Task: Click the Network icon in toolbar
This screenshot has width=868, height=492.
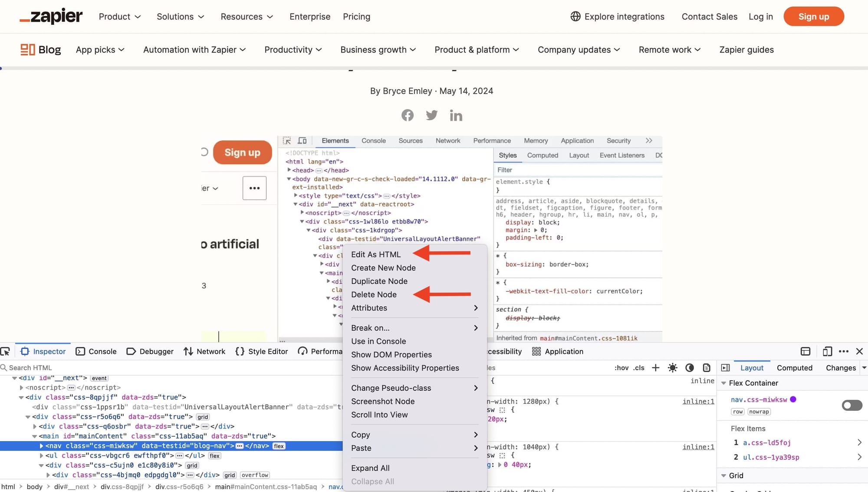Action: pyautogui.click(x=188, y=351)
